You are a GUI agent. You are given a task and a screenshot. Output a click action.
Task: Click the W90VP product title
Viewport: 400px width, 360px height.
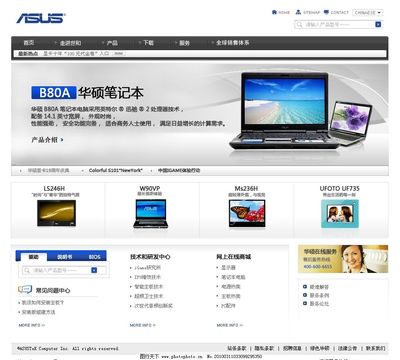pyautogui.click(x=150, y=188)
